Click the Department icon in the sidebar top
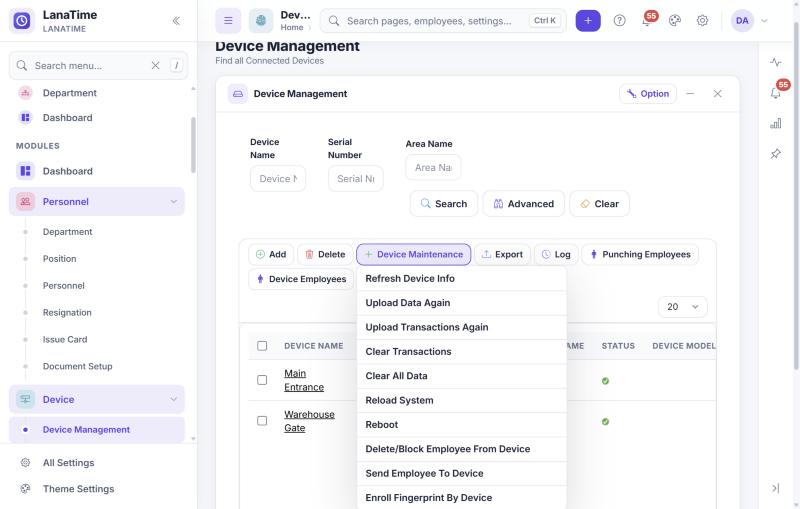The width and height of the screenshot is (800, 509). [x=25, y=93]
